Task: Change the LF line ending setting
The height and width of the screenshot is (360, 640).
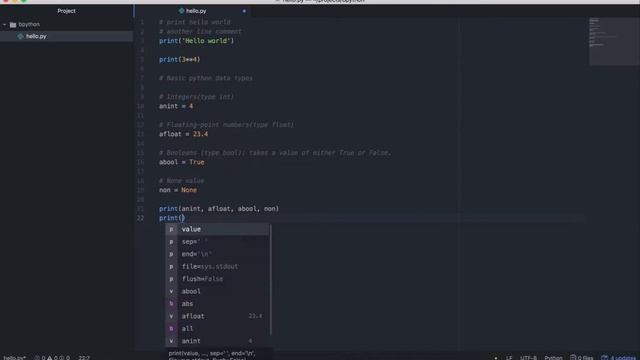Action: pyautogui.click(x=509, y=358)
